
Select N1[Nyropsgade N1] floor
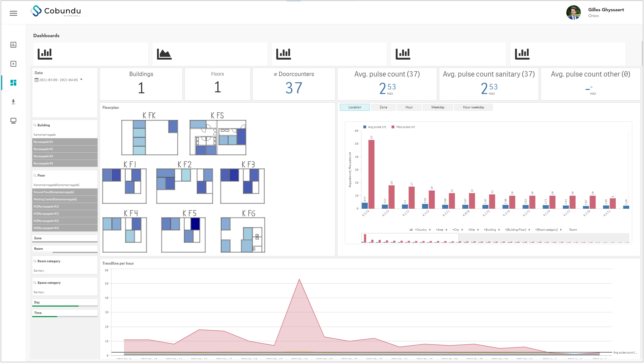point(65,207)
